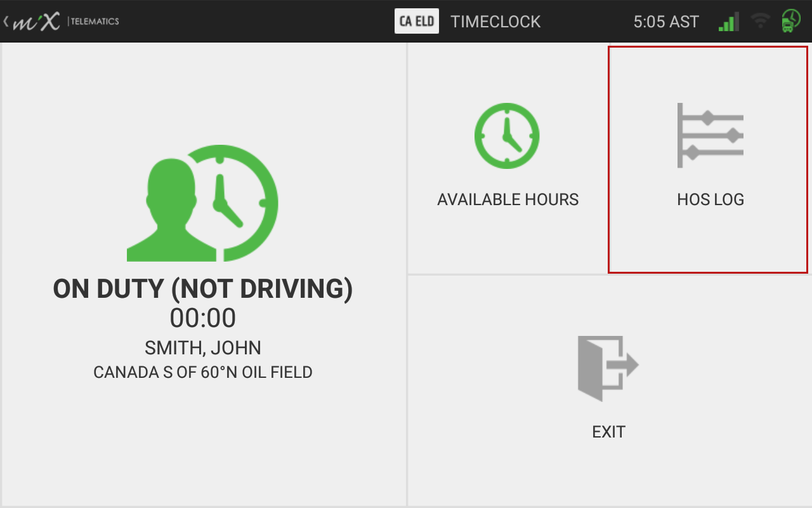Tap the CA ELD badge
Screen dimensions: 812x508
[417, 21]
